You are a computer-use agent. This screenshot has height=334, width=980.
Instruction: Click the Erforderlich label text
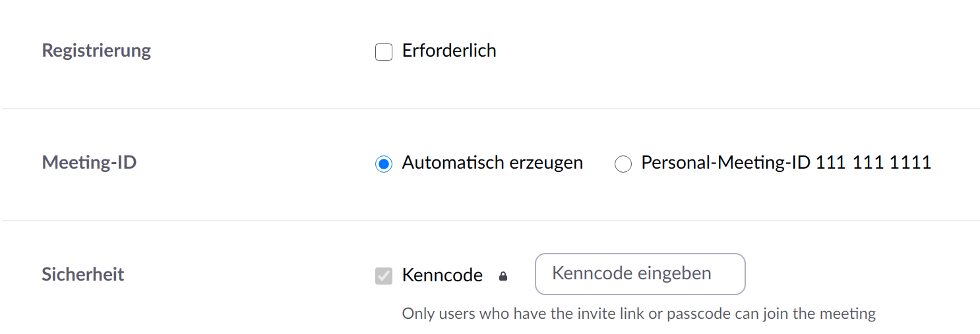(x=449, y=51)
